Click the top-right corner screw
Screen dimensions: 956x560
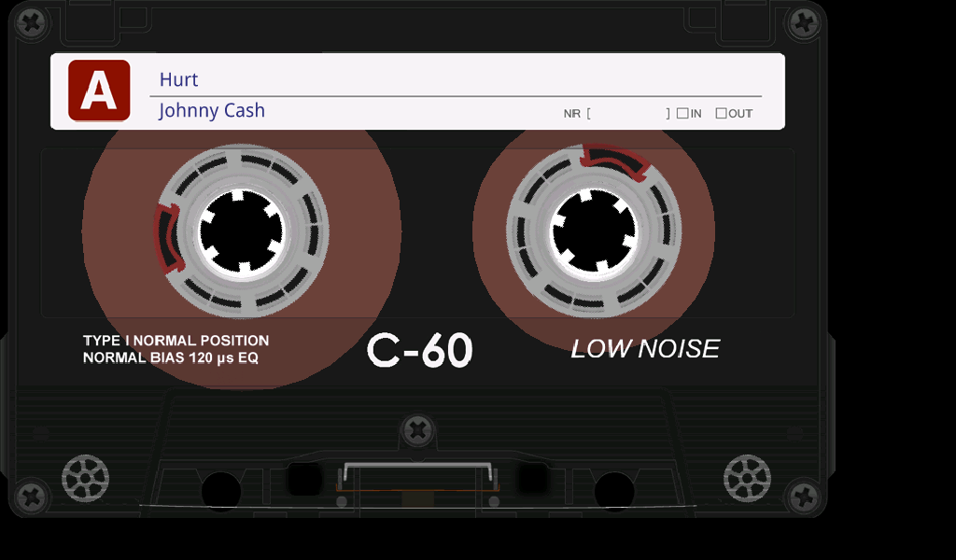pos(804,23)
